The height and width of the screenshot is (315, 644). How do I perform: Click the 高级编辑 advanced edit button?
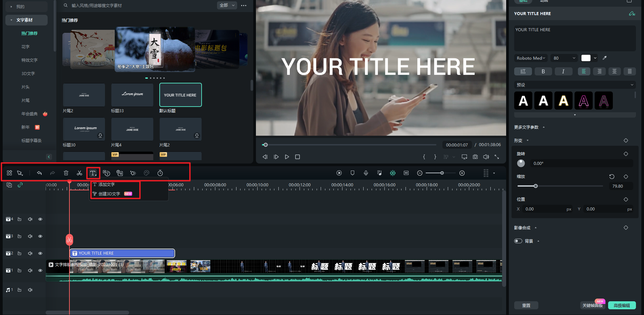tap(622, 305)
